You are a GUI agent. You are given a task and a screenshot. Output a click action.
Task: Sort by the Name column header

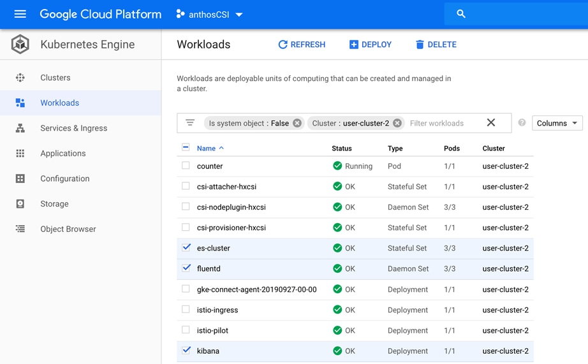pyautogui.click(x=210, y=149)
